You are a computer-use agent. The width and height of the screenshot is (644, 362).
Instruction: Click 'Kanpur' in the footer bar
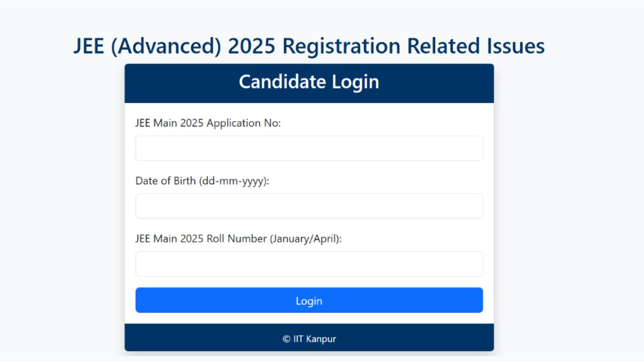pyautogui.click(x=321, y=339)
